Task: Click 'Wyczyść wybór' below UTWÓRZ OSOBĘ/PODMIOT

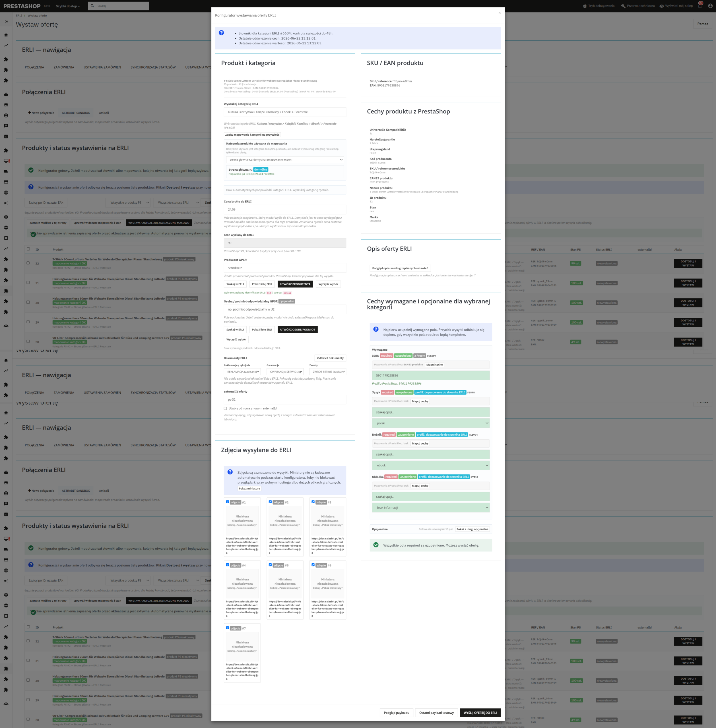Action: coord(236,339)
